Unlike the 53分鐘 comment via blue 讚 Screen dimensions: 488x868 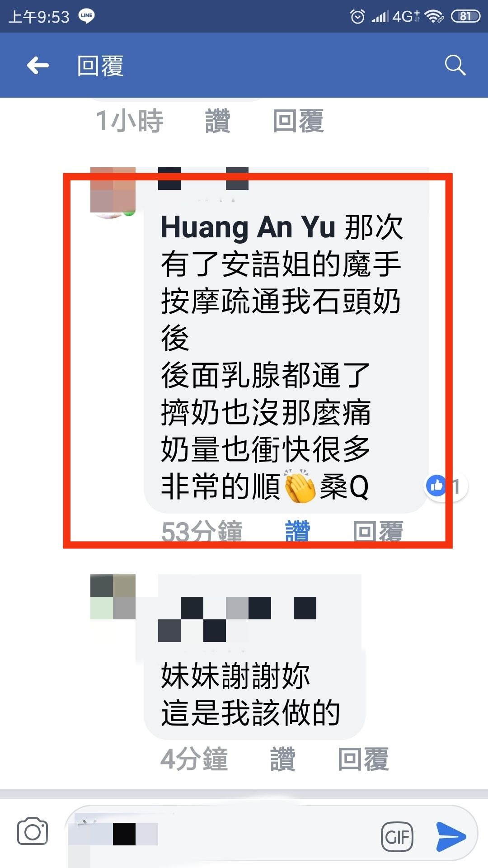(x=298, y=531)
